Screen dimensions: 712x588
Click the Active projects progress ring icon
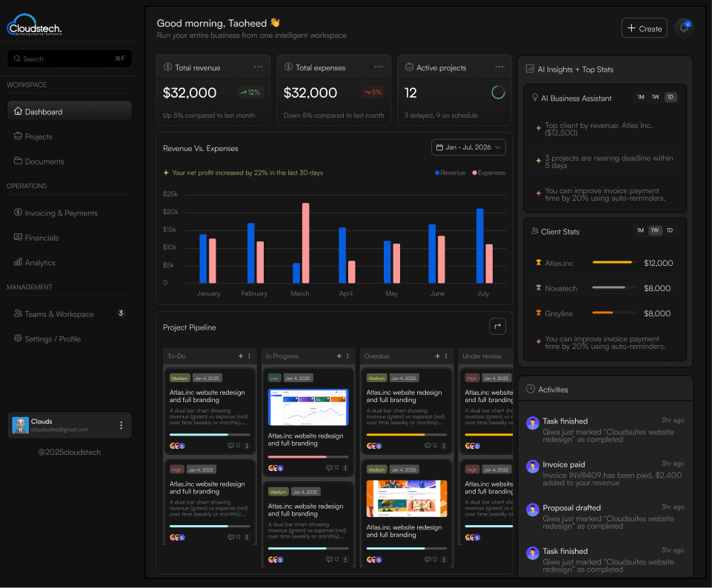(498, 93)
